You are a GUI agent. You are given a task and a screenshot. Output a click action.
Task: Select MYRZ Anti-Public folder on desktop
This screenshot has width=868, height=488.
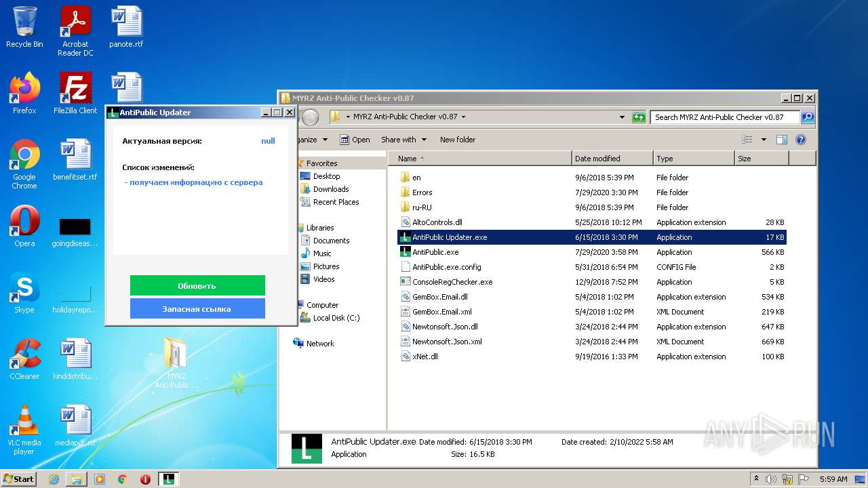[x=176, y=363]
